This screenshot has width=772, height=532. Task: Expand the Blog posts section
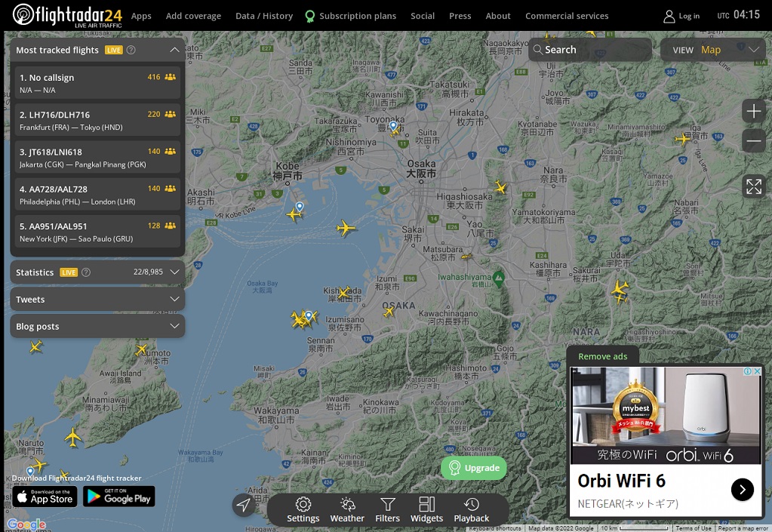pyautogui.click(x=174, y=326)
